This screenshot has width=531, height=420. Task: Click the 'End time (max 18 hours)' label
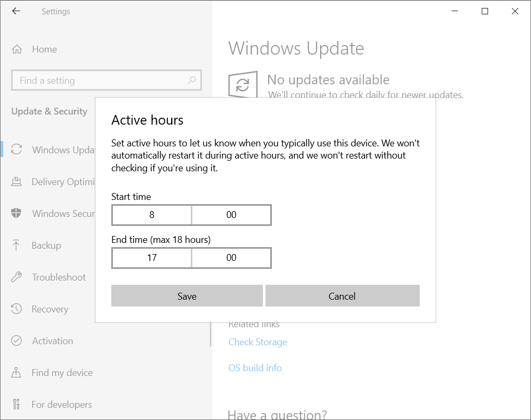click(161, 240)
